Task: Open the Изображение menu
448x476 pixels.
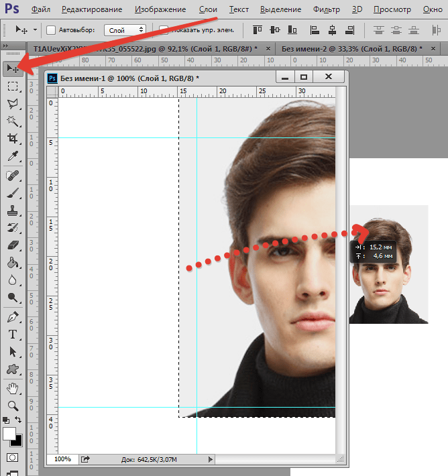Action: [160, 9]
